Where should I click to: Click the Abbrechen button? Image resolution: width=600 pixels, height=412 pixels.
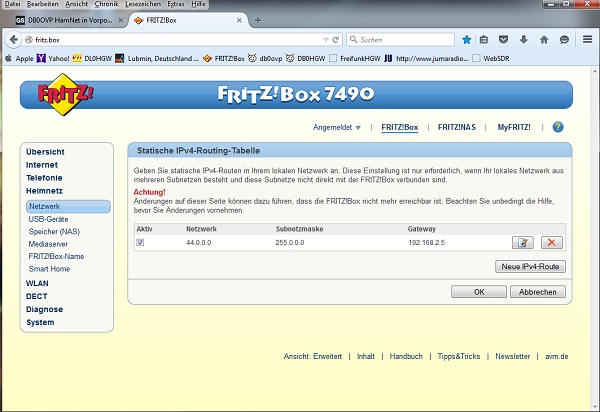click(x=538, y=292)
